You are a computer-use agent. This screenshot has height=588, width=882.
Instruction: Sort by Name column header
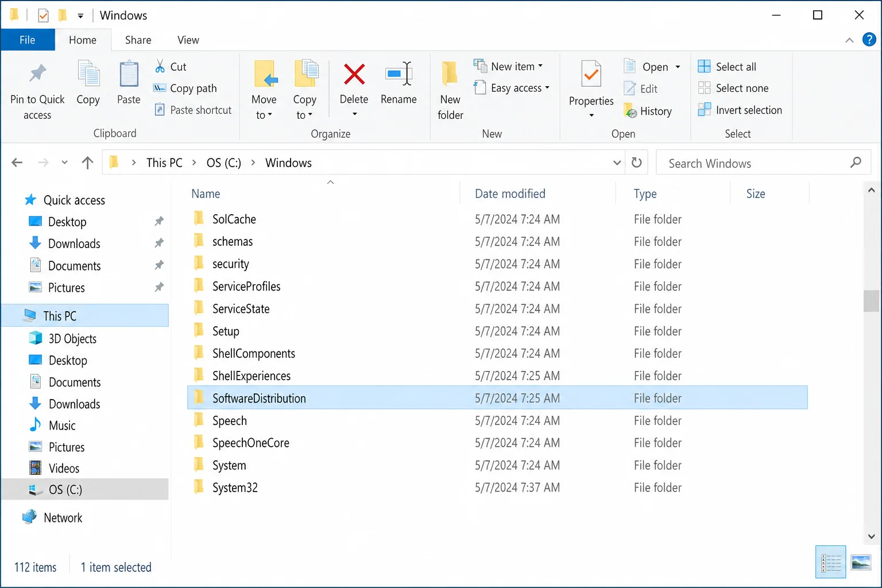coord(206,194)
